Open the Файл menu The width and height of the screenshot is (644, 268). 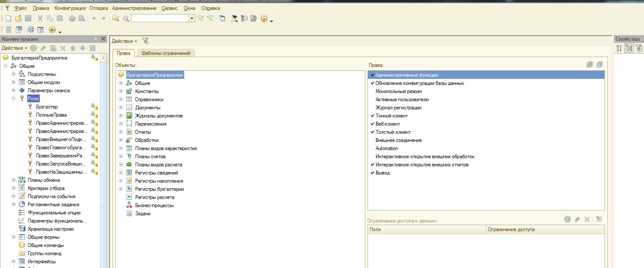point(20,8)
